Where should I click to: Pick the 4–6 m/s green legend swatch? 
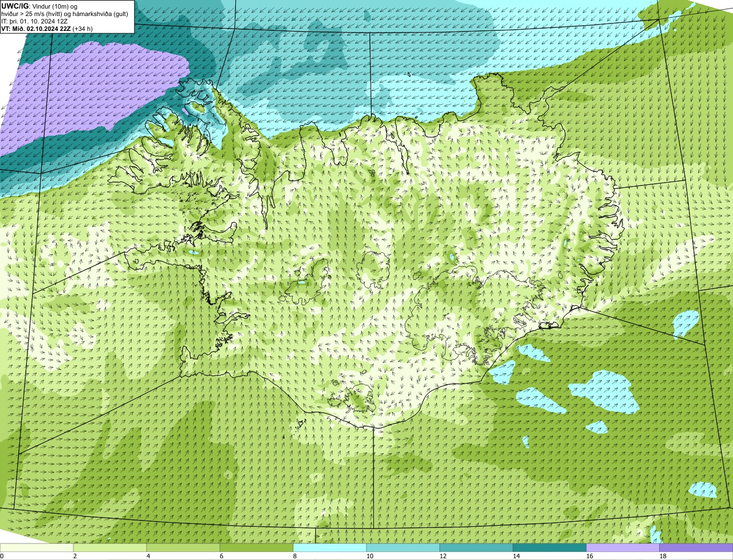pyautogui.click(x=183, y=548)
